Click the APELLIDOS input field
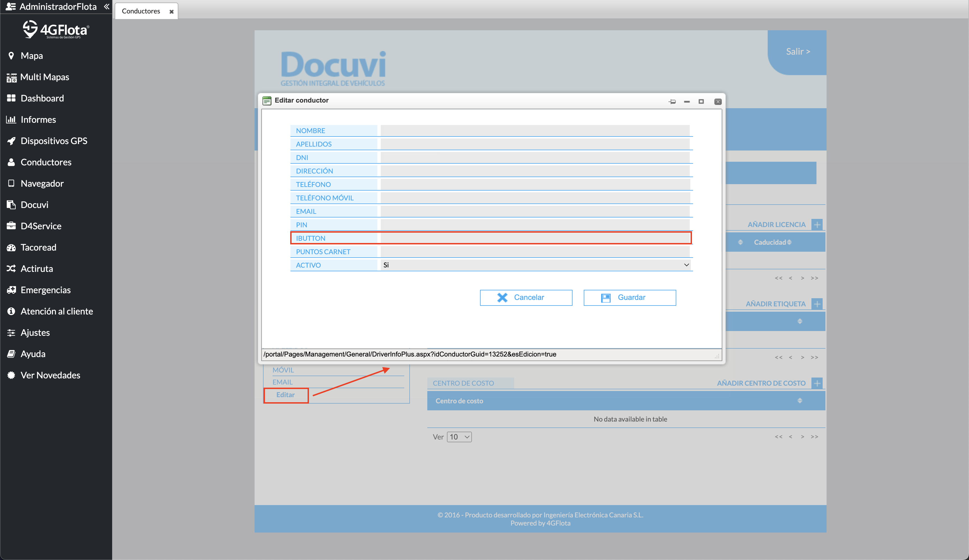 (x=535, y=144)
